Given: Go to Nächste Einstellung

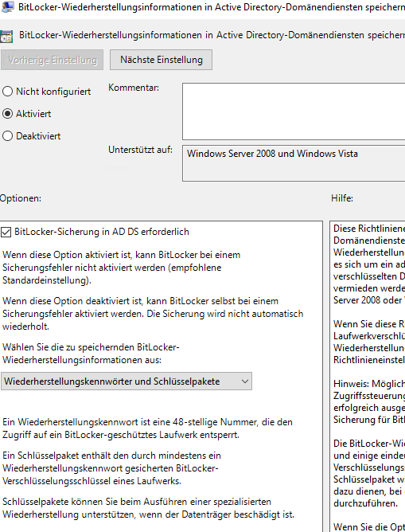Looking at the screenshot, I should 161,60.
